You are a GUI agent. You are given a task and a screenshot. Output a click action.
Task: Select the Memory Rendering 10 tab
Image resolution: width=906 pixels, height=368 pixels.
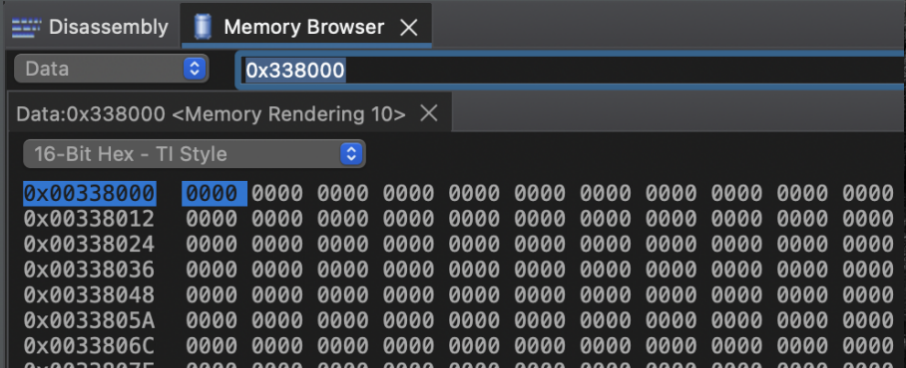pos(211,114)
